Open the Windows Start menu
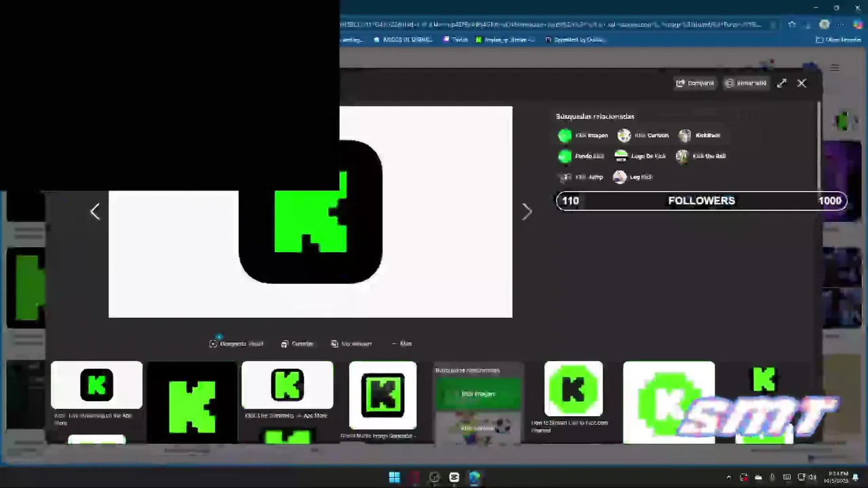The image size is (868, 488). pos(394,477)
